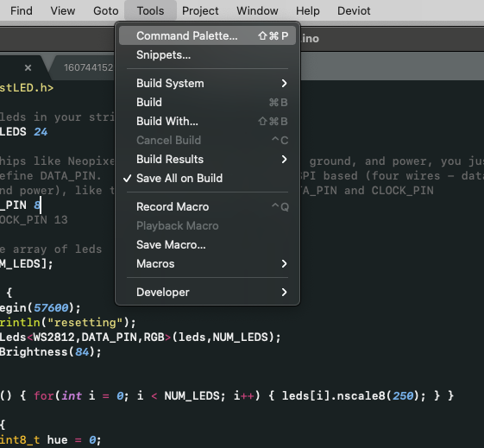Viewport: 484px width, 448px height.
Task: Expand the Build System submenu
Action: 207,84
